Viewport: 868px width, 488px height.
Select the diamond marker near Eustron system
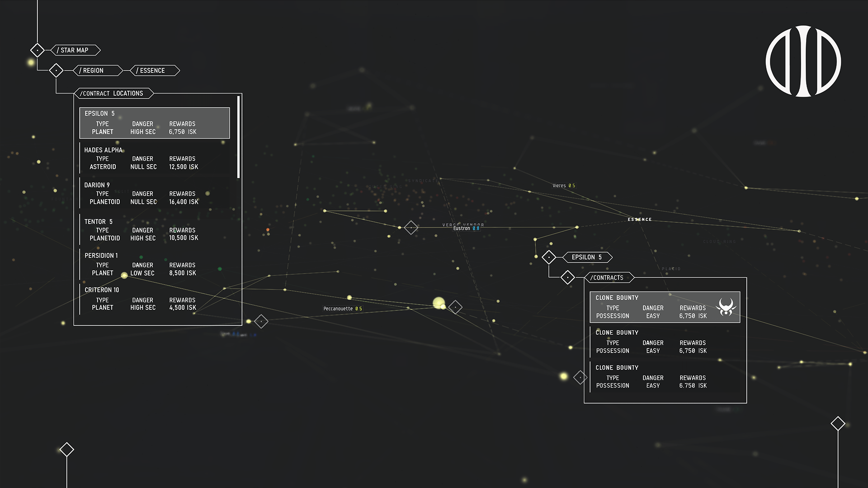(410, 227)
